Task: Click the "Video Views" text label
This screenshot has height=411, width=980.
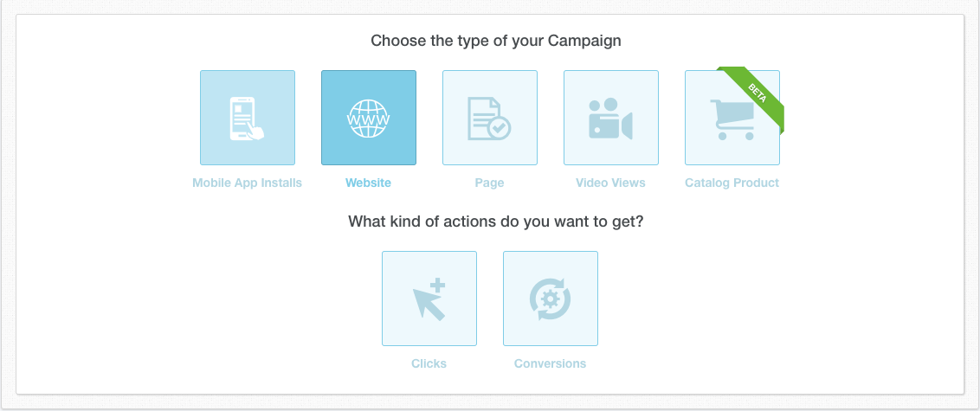Action: point(610,183)
